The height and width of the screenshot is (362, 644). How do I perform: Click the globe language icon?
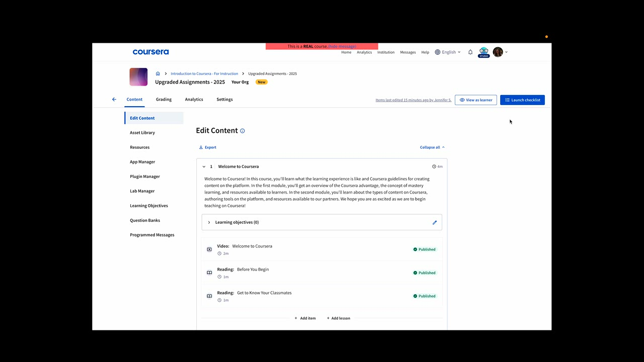438,52
